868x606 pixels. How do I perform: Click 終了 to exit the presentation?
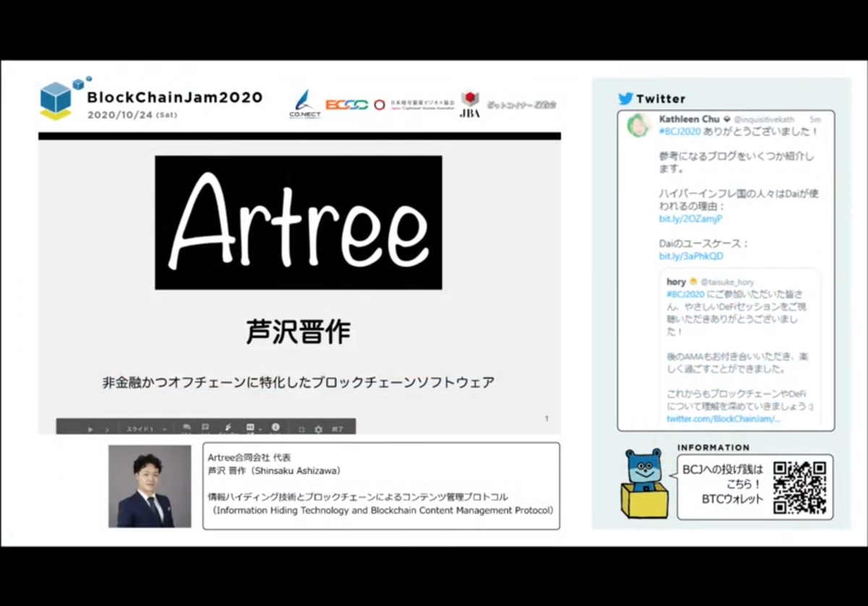click(338, 430)
